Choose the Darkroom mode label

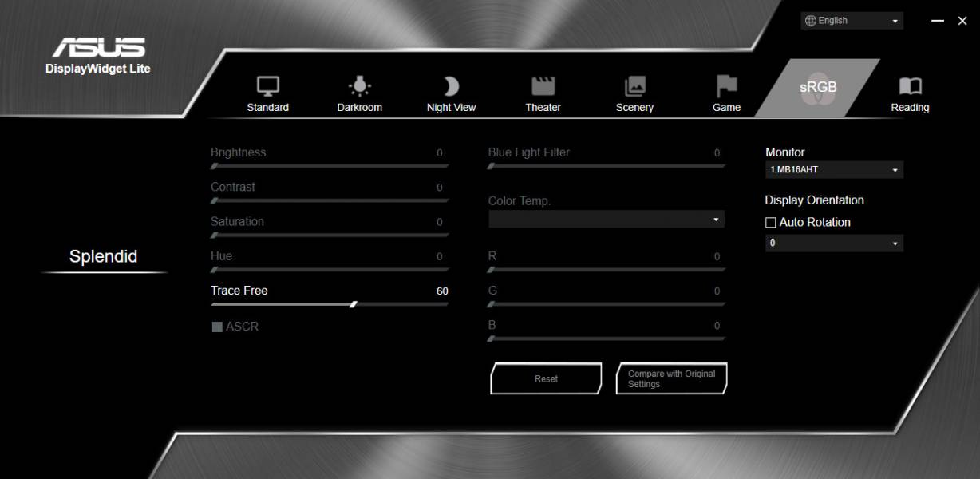(360, 108)
